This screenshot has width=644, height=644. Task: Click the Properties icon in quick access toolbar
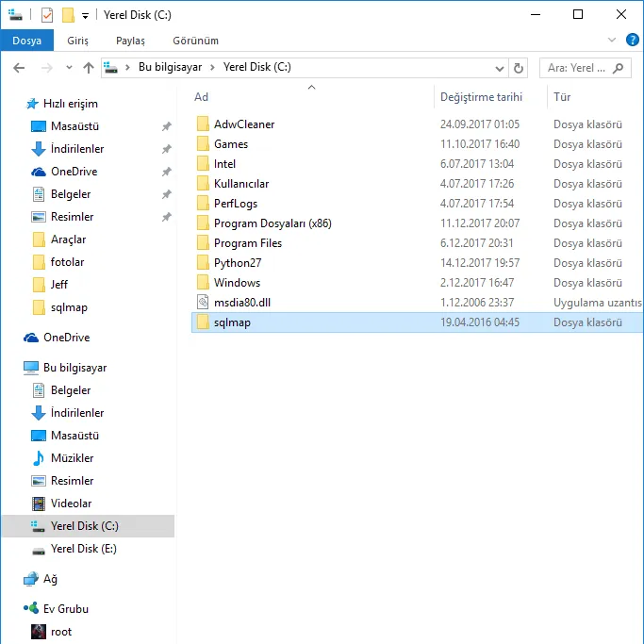tap(47, 15)
